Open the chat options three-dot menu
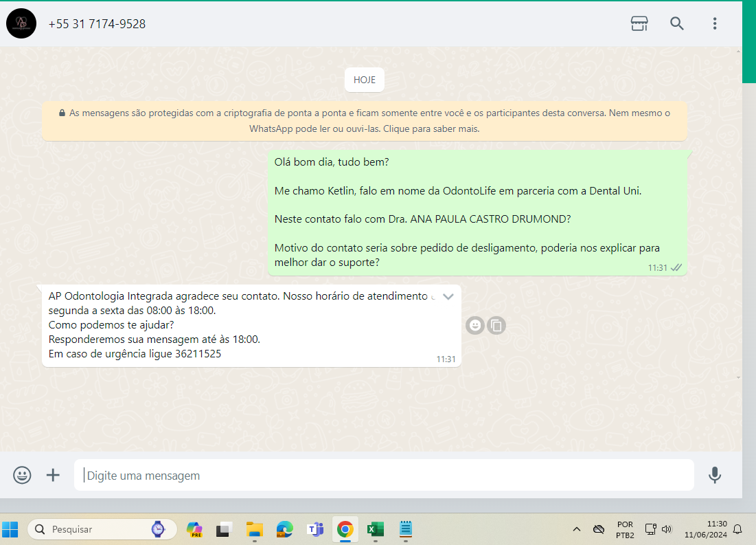 tap(715, 23)
